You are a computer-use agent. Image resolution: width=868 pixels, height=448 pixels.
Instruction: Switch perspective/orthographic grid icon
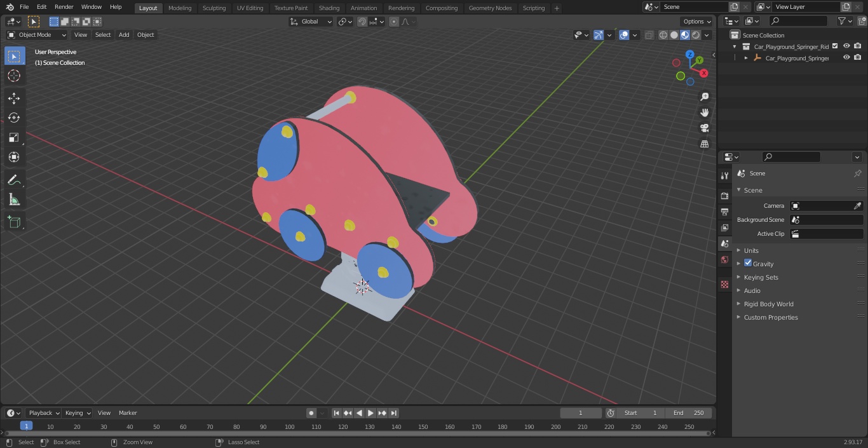[x=704, y=144]
